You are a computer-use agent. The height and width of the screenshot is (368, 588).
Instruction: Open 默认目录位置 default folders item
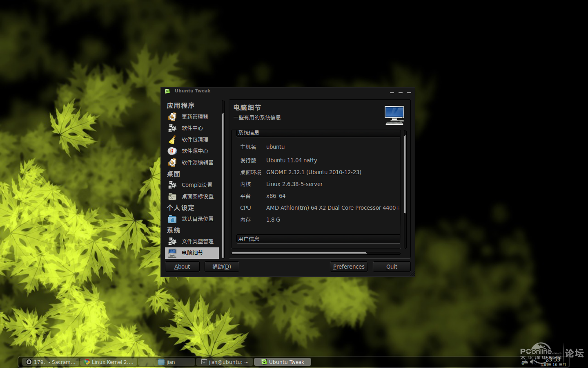pyautogui.click(x=192, y=219)
